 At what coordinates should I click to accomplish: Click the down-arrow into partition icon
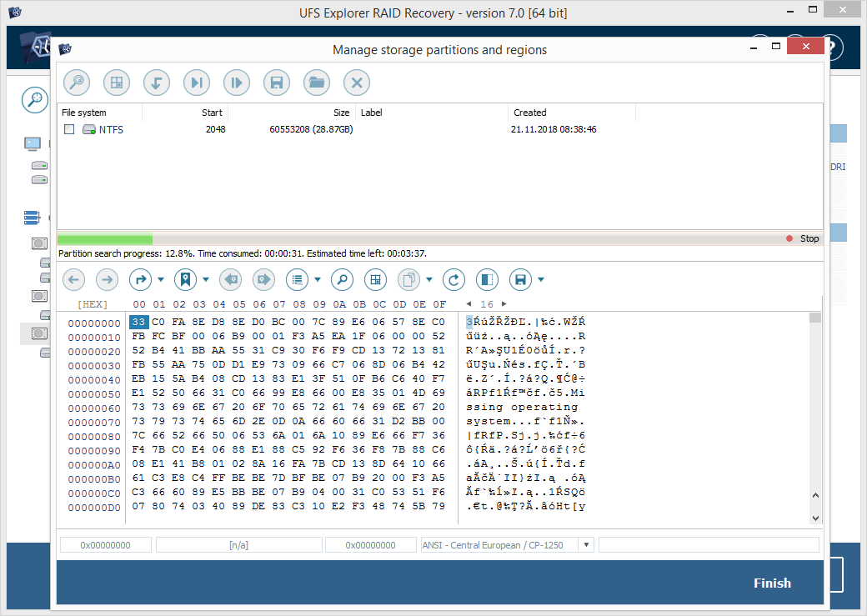157,83
